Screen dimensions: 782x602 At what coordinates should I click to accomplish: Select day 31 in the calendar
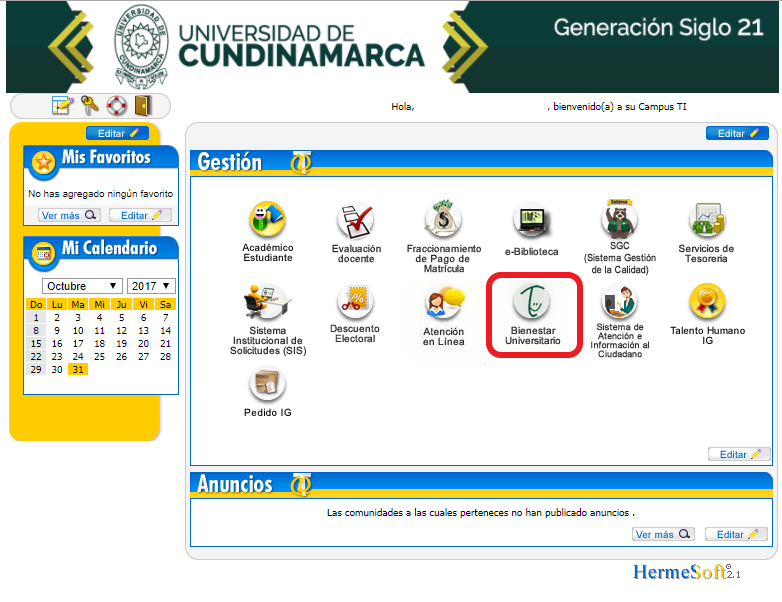click(x=78, y=369)
